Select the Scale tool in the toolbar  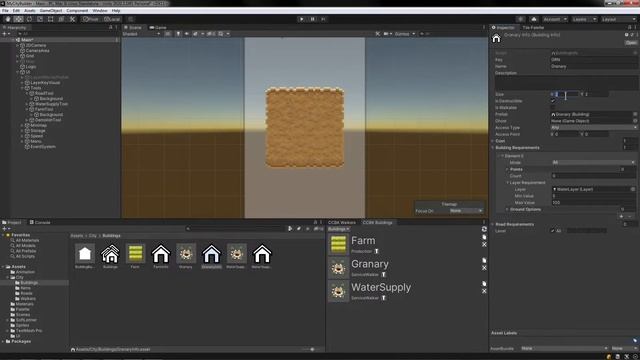tap(40, 19)
